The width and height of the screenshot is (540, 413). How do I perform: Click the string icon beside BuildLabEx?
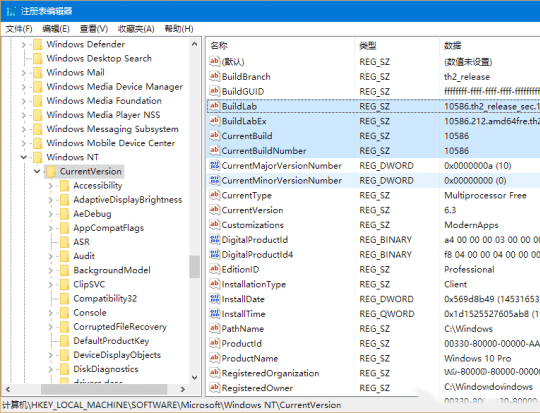click(214, 121)
